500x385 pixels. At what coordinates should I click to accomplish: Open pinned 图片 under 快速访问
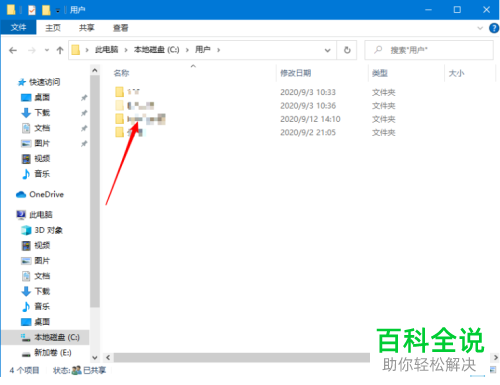pos(42,143)
